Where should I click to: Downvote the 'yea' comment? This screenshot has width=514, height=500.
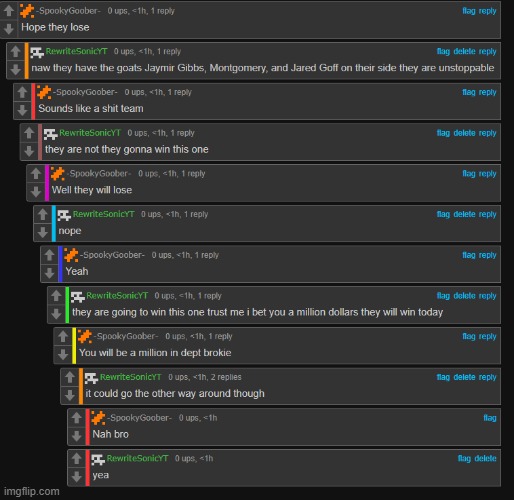click(77, 476)
